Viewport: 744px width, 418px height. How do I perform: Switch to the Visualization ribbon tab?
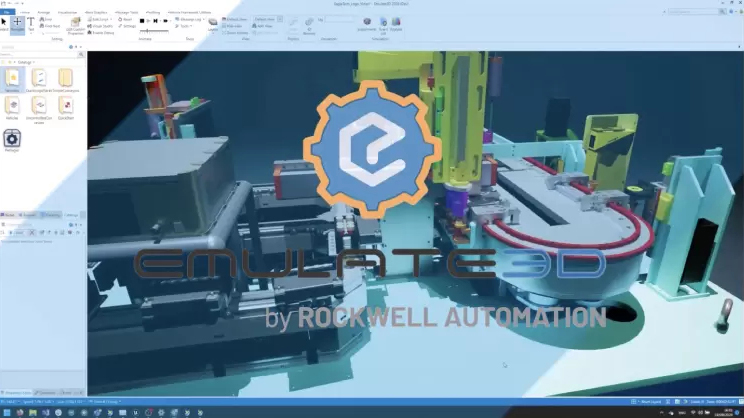point(67,12)
